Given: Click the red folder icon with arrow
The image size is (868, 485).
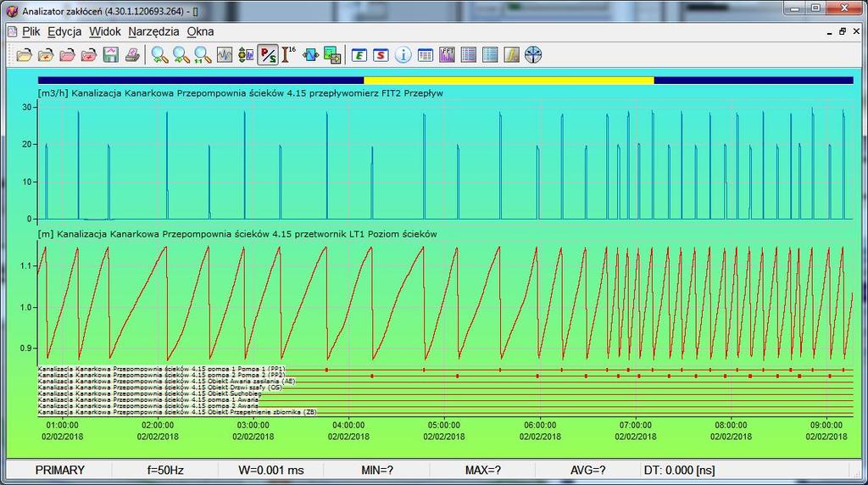Looking at the screenshot, I should click(88, 55).
